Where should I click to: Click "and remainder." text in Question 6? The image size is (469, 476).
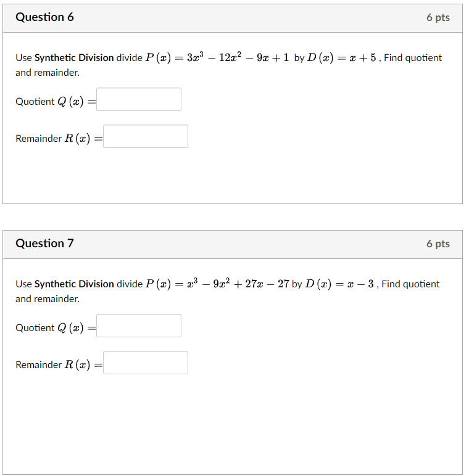click(48, 73)
